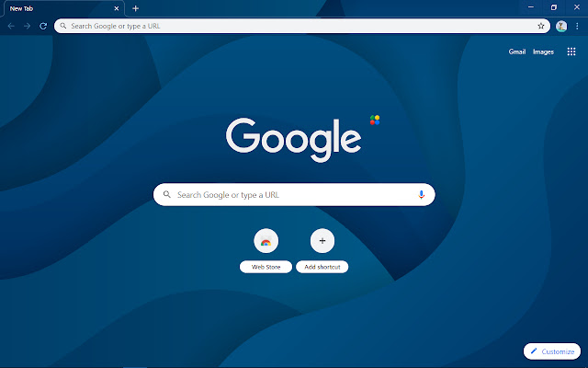
Task: Click the colorful dots next to Google logo
Action: tap(375, 121)
